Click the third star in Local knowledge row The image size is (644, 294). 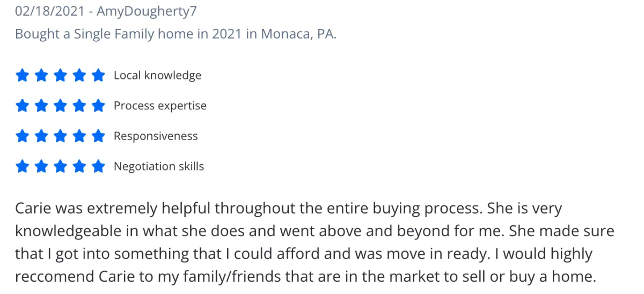[60, 76]
